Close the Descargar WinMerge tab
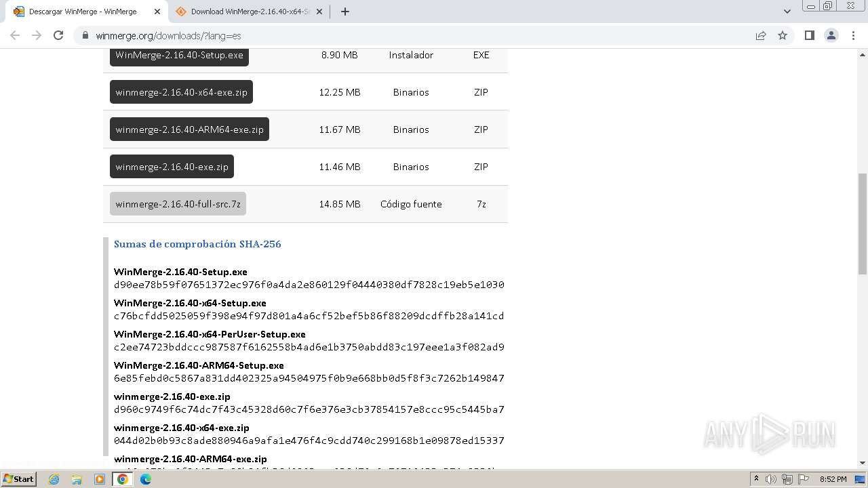The height and width of the screenshot is (488, 868). pos(157,12)
